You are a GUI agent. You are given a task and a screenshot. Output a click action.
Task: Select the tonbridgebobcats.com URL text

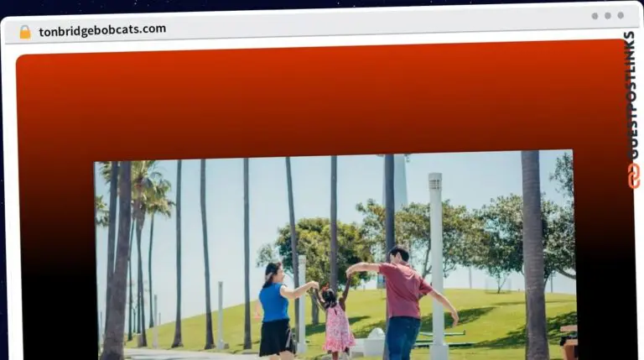[101, 30]
